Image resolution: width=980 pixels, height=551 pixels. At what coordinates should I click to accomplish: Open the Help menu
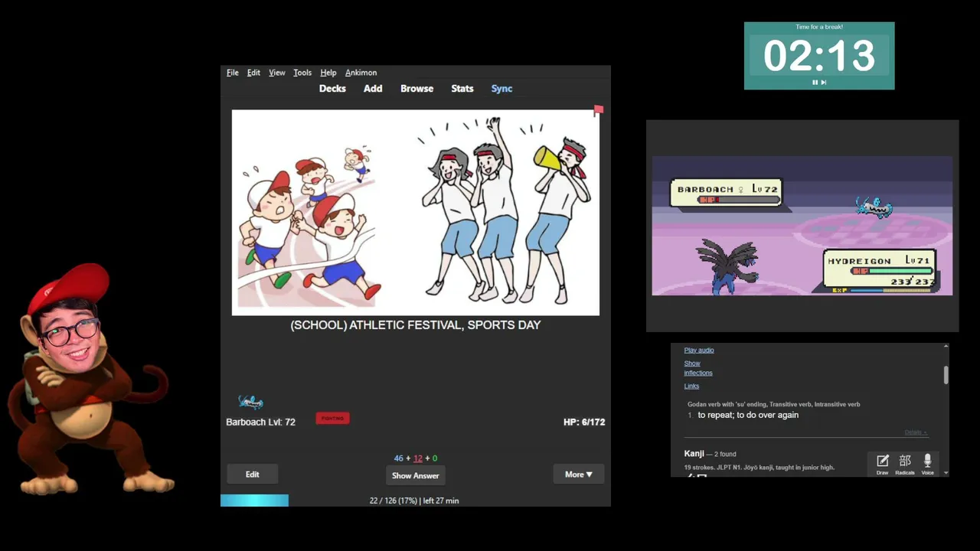(x=328, y=73)
